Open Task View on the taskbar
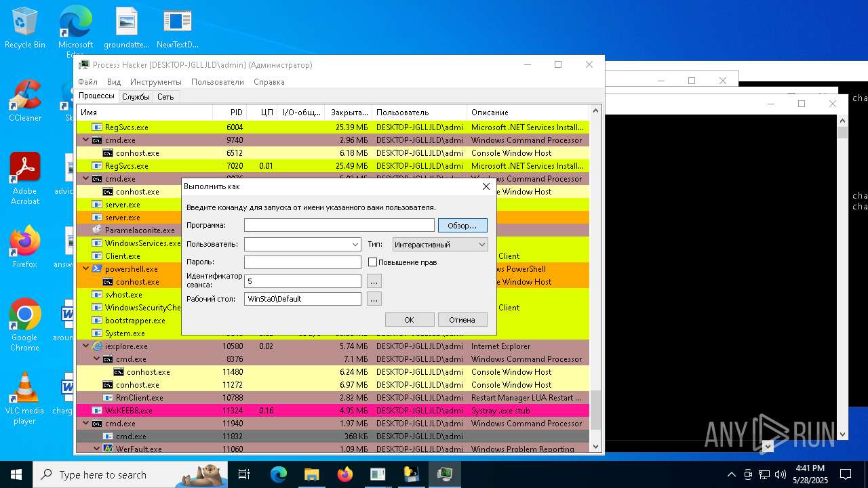 (244, 474)
